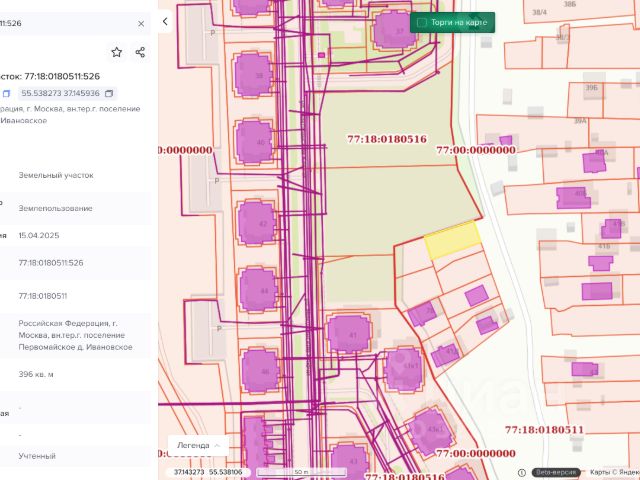The width and height of the screenshot is (640, 480).
Task: Enable the Торги на карте checkbox
Action: 422,22
